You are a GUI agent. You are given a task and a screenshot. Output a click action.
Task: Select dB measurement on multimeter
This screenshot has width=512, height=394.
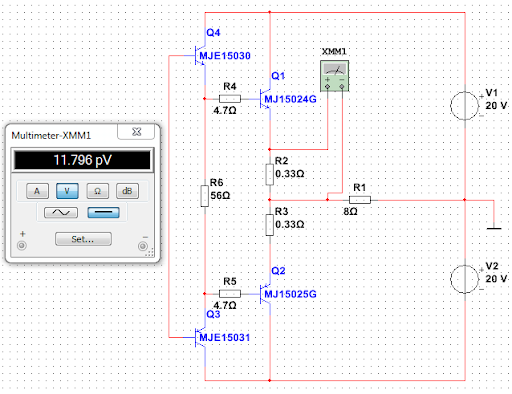tap(127, 191)
